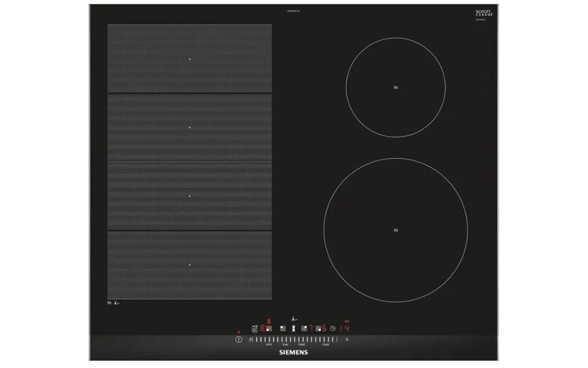Select the front-right cooking zone icon
The width and height of the screenshot is (588, 368).
tap(318, 329)
